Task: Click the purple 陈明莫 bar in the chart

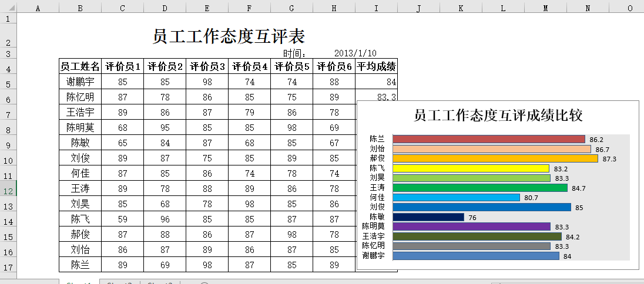Action: [x=471, y=226]
